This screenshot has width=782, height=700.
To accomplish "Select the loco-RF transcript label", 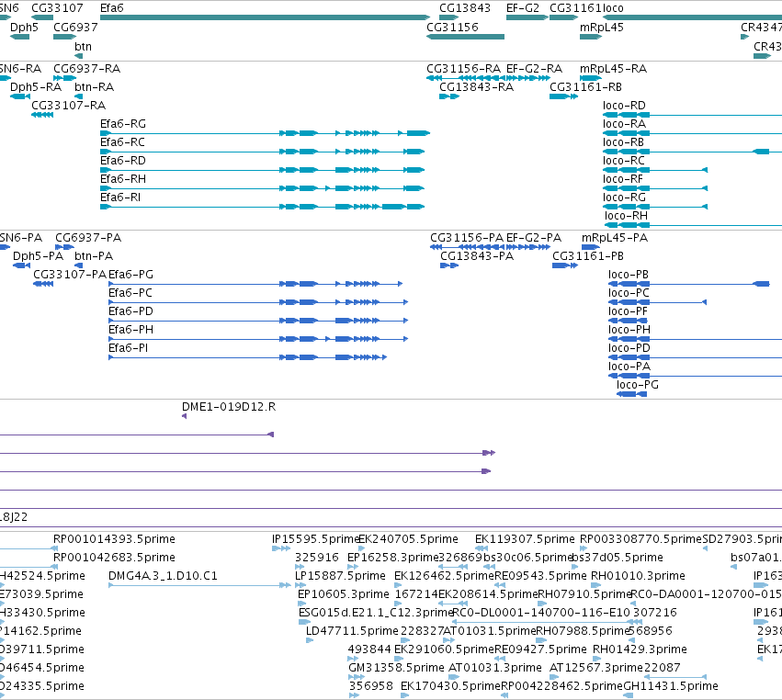I will (622, 178).
